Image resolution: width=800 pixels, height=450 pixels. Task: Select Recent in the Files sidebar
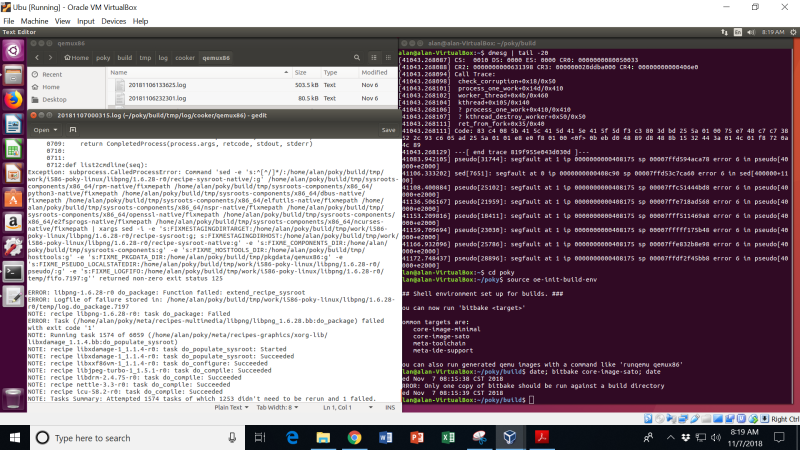click(52, 74)
